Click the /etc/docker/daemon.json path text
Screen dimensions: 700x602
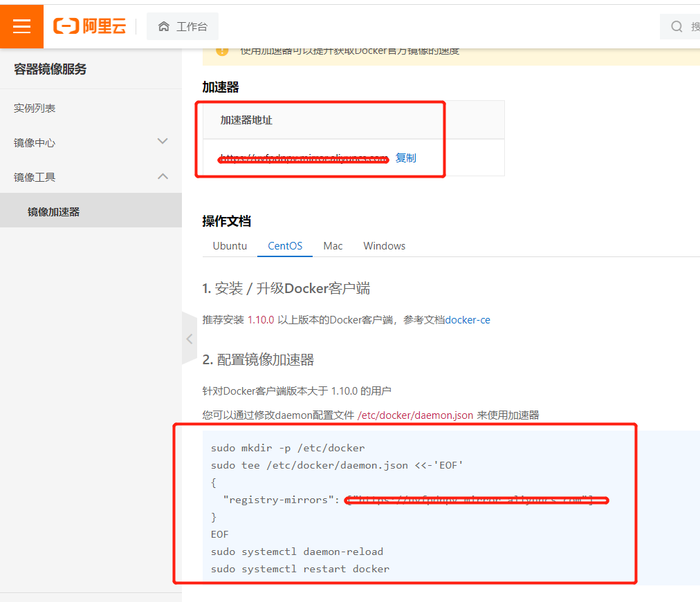415,415
